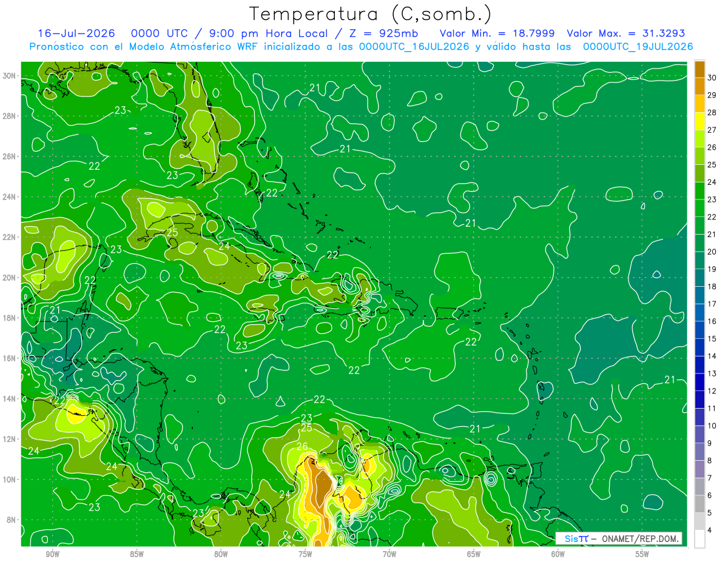Screen dimensions: 728x562
Task: Click the title 'Temperatura (C,somb.)'
Action: pos(371,13)
